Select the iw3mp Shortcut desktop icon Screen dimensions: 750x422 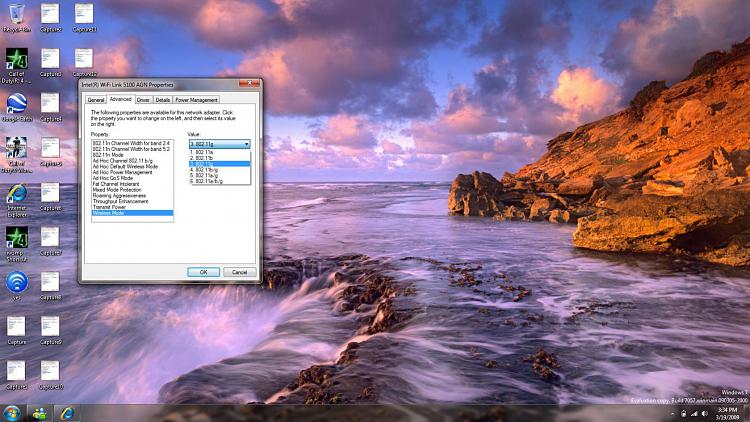coord(17,244)
